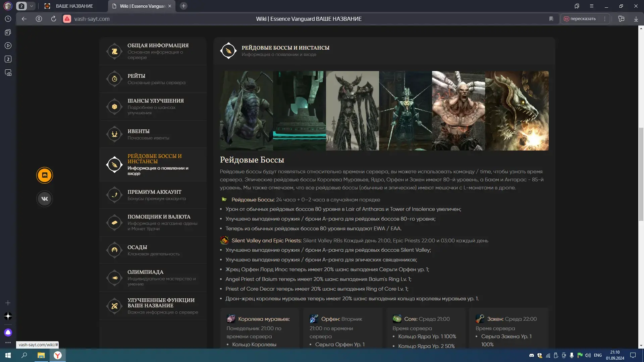Image resolution: width=644 pixels, height=362 pixels.
Task: Open the three-dot menu beside пересказать
Action: point(605,19)
